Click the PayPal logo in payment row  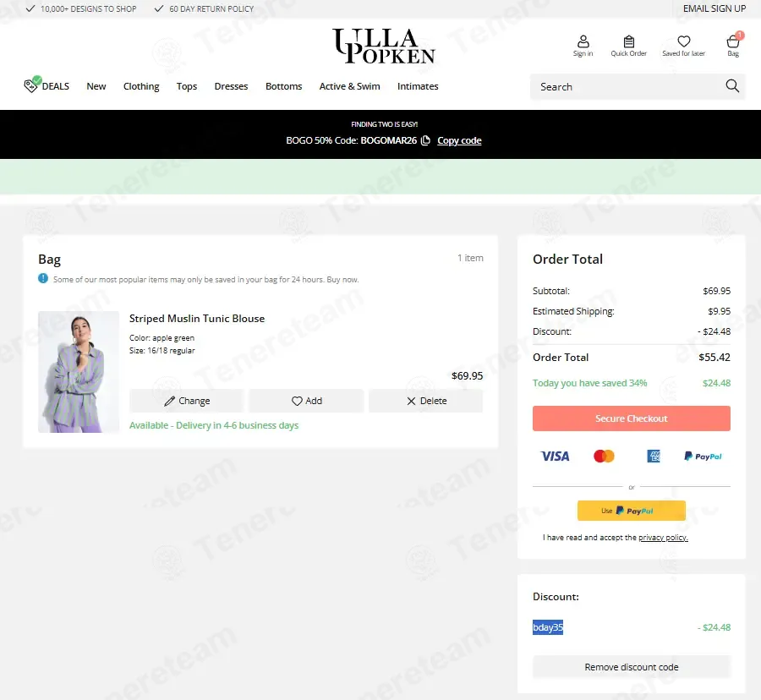click(703, 456)
